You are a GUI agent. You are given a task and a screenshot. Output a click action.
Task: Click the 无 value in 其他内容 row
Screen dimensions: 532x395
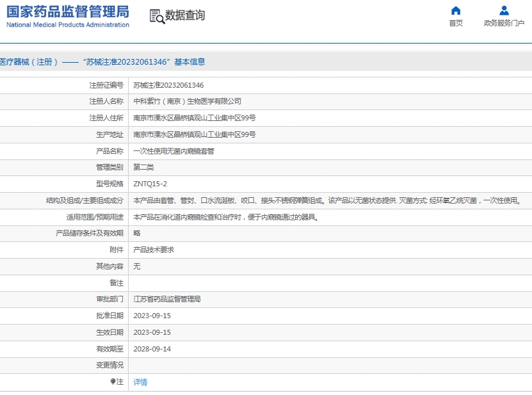[x=137, y=266]
